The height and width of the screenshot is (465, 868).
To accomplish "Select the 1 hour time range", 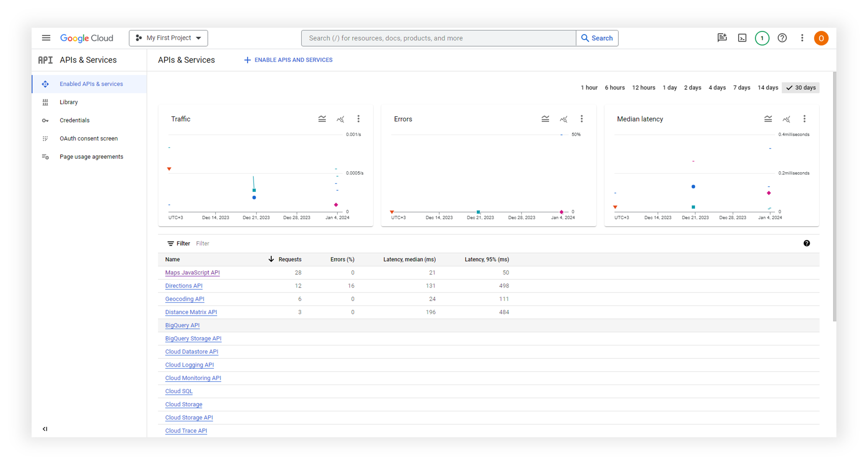I will [x=589, y=88].
